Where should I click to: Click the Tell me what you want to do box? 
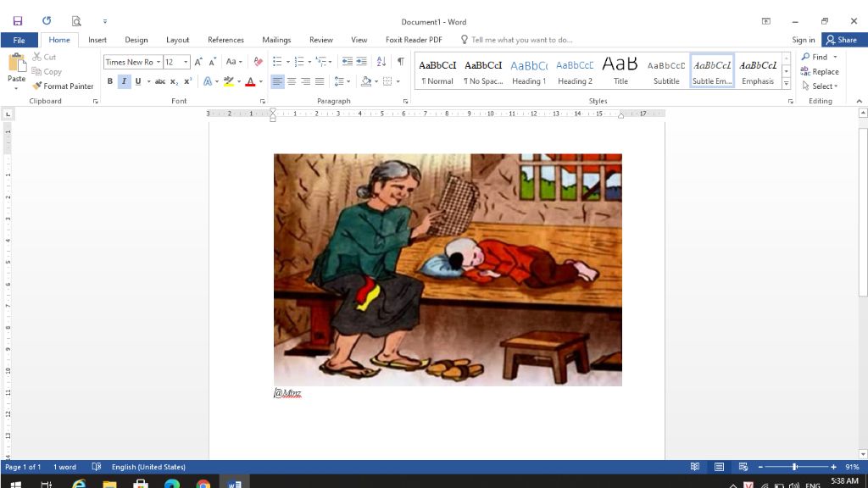click(x=516, y=40)
